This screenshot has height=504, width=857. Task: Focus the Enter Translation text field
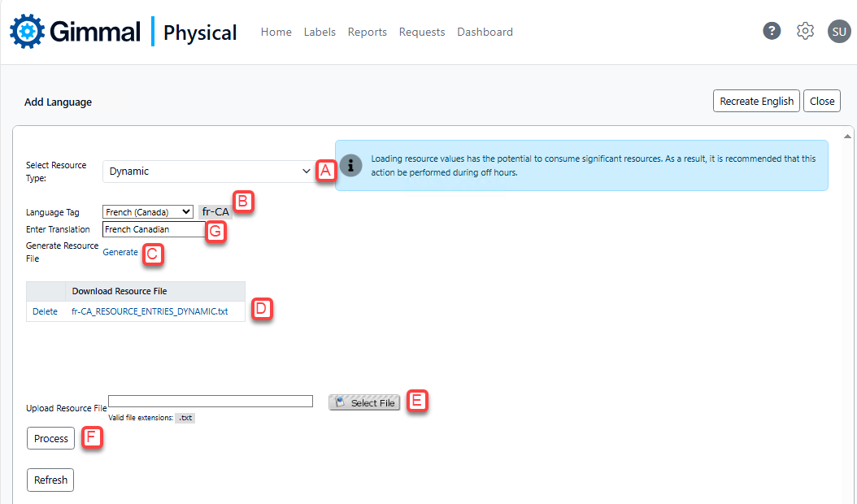(154, 230)
